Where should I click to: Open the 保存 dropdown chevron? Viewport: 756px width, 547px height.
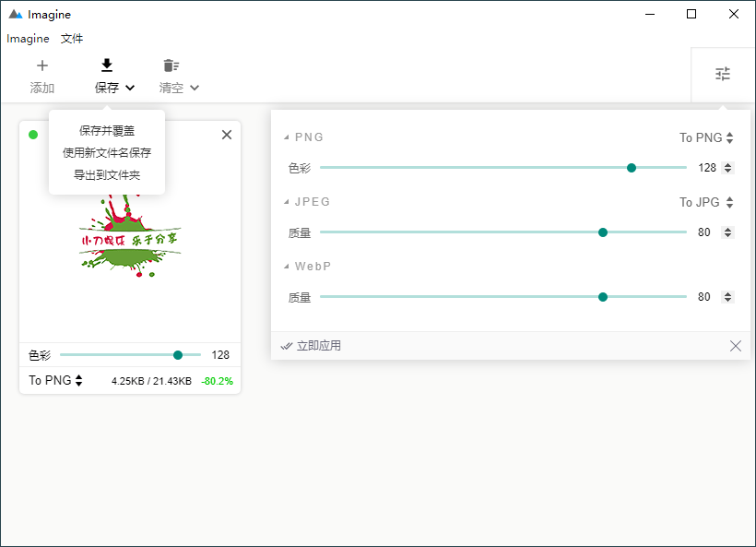(129, 88)
